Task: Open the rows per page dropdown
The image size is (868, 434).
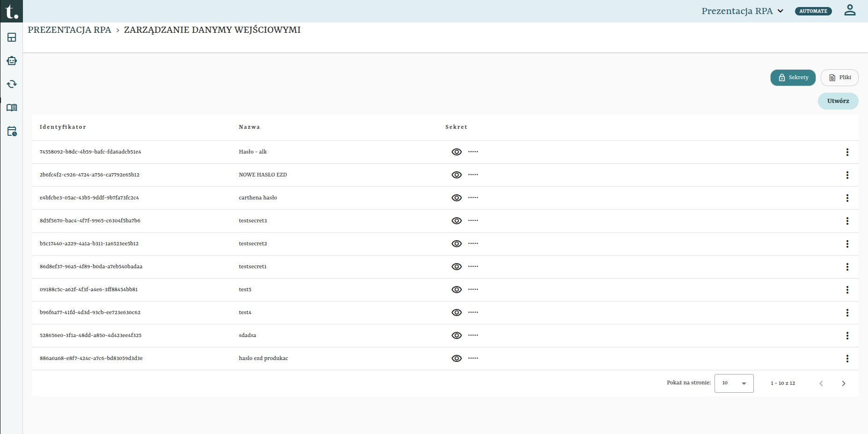Action: pos(734,383)
